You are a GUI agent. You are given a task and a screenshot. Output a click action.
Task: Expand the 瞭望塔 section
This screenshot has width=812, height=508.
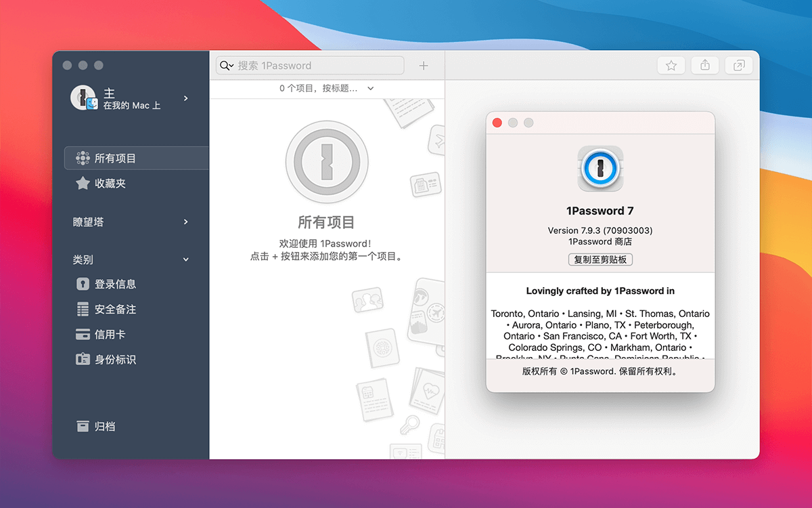(186, 222)
